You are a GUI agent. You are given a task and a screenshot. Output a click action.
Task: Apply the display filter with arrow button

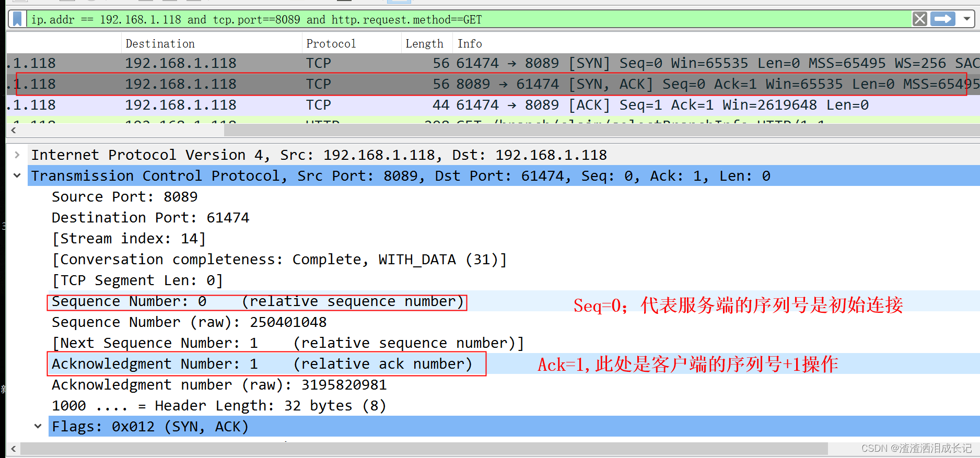(x=943, y=19)
